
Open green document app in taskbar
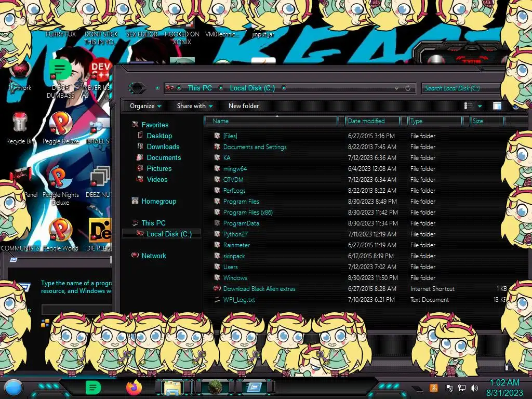click(x=94, y=388)
